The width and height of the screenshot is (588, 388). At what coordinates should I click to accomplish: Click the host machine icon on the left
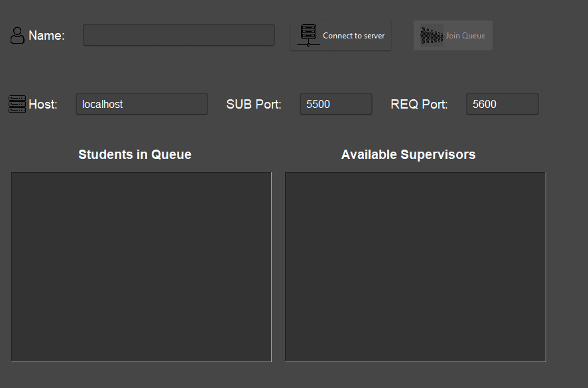pyautogui.click(x=17, y=104)
